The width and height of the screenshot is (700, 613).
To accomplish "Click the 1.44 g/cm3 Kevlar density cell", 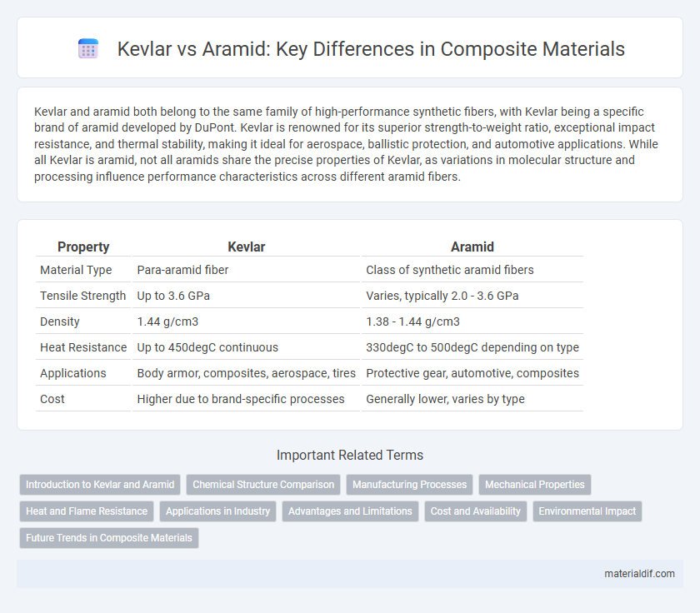I will coord(247,321).
